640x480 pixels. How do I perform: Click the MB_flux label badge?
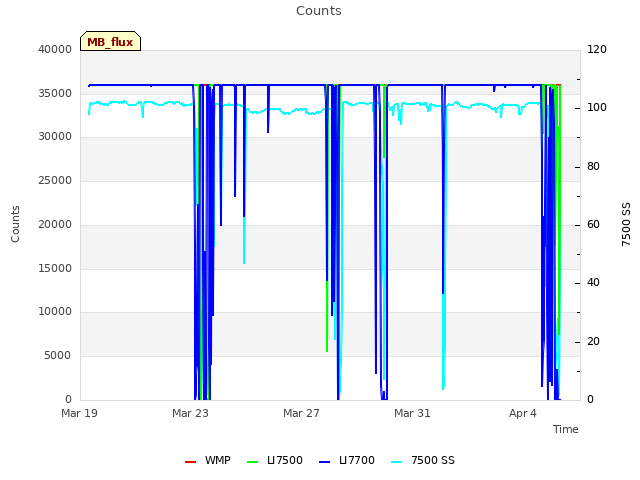[110, 41]
